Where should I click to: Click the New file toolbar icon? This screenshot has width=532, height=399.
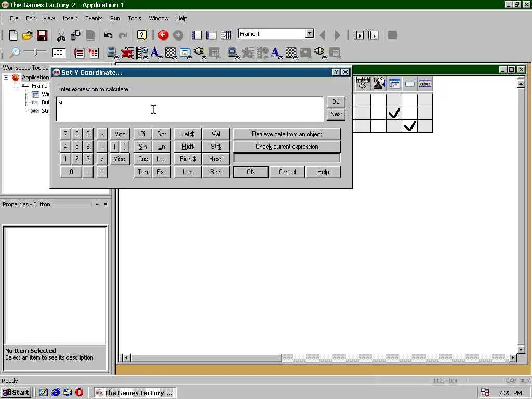pos(13,35)
